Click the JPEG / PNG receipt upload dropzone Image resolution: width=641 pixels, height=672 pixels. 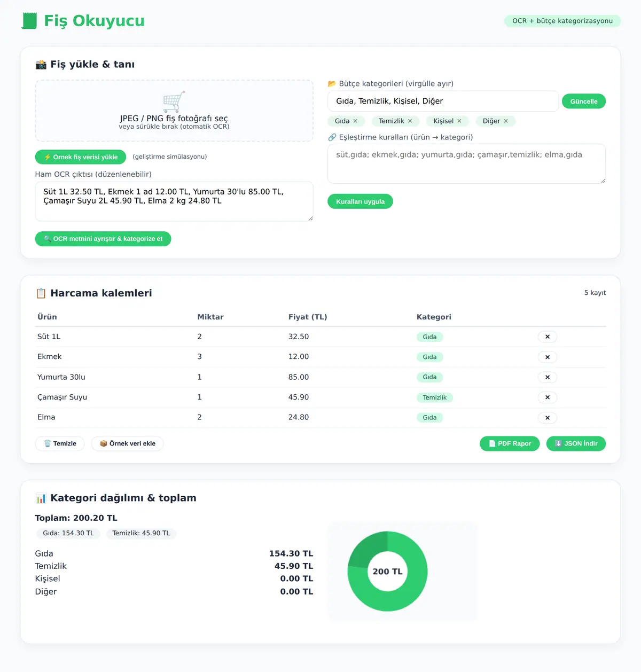point(174,111)
